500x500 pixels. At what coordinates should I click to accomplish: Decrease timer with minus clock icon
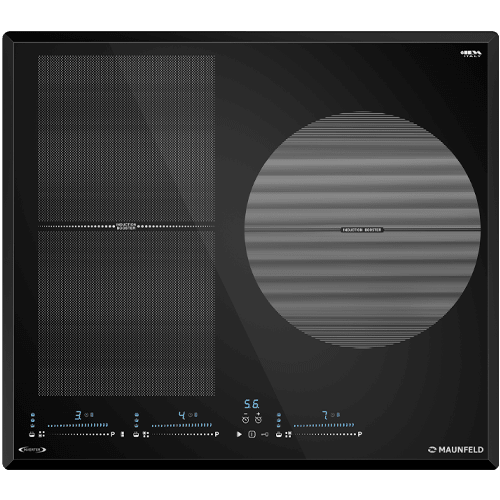[x=246, y=419]
